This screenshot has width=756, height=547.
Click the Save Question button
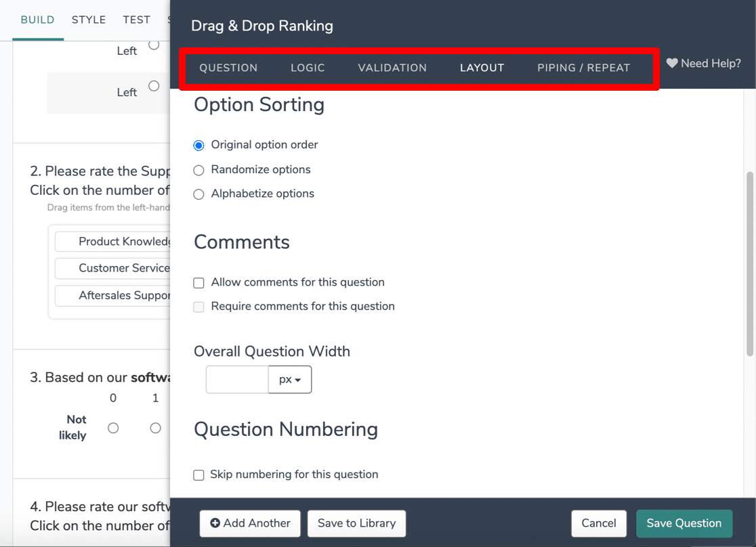[684, 523]
